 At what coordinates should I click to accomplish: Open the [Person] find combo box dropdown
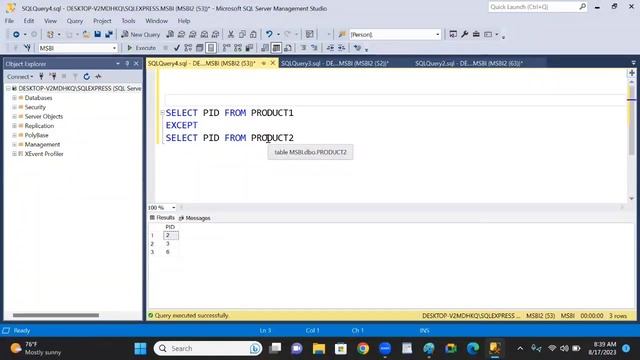point(438,35)
